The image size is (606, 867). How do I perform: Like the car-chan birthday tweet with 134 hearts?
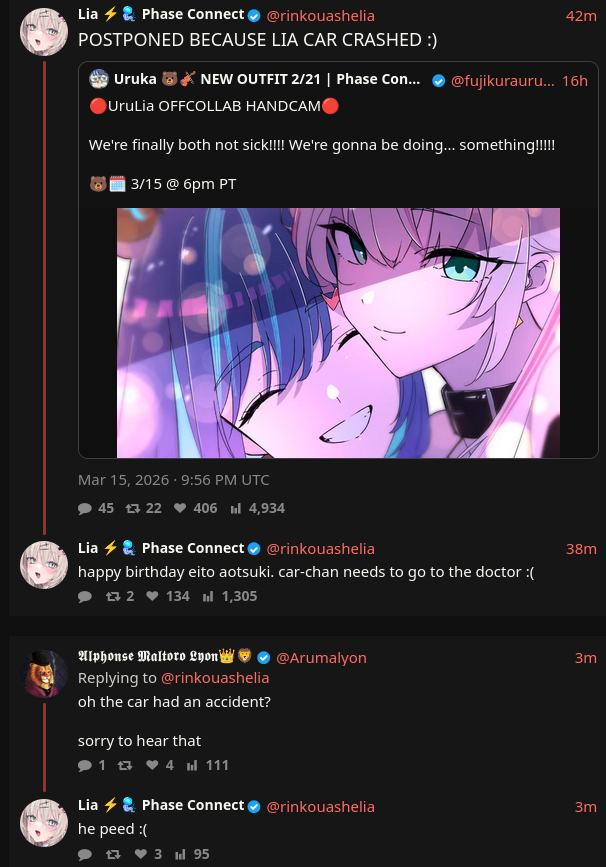coord(152,596)
